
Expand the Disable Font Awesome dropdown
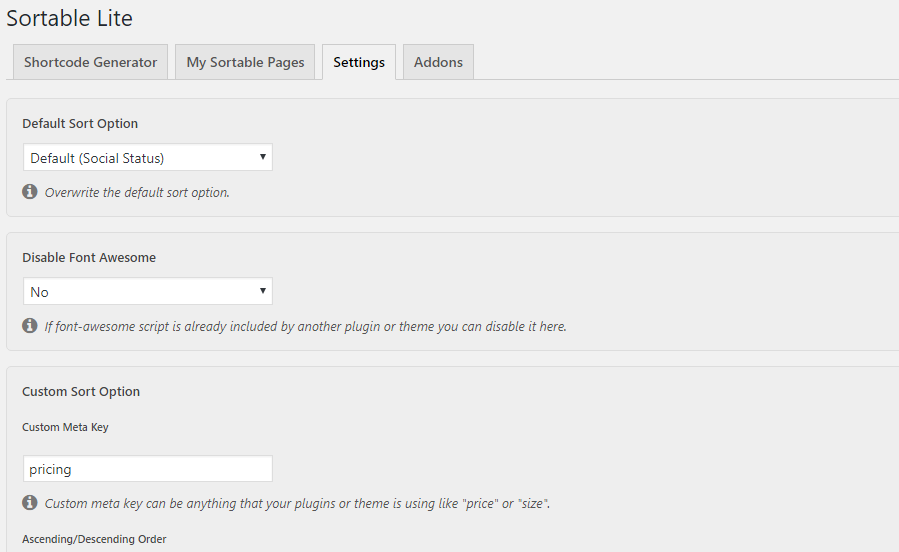click(148, 291)
